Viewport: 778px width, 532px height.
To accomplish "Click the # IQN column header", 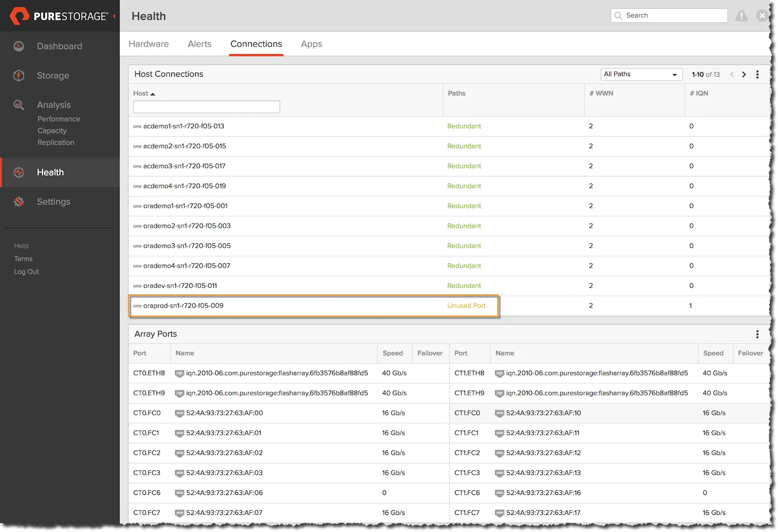I will [x=699, y=93].
